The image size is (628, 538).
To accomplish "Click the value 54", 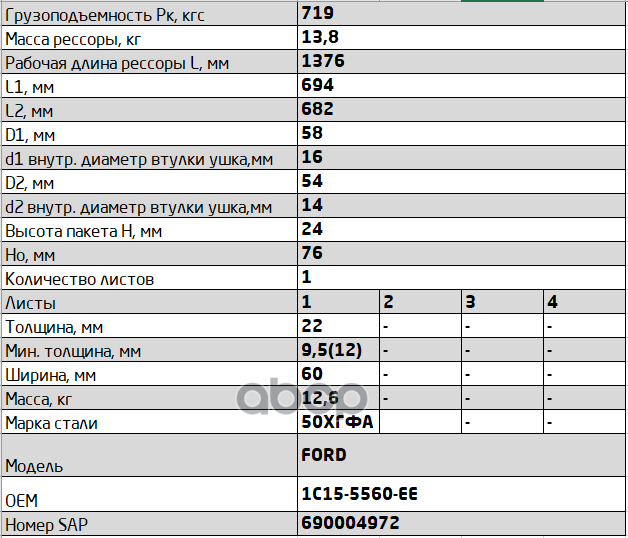I will (x=312, y=181).
